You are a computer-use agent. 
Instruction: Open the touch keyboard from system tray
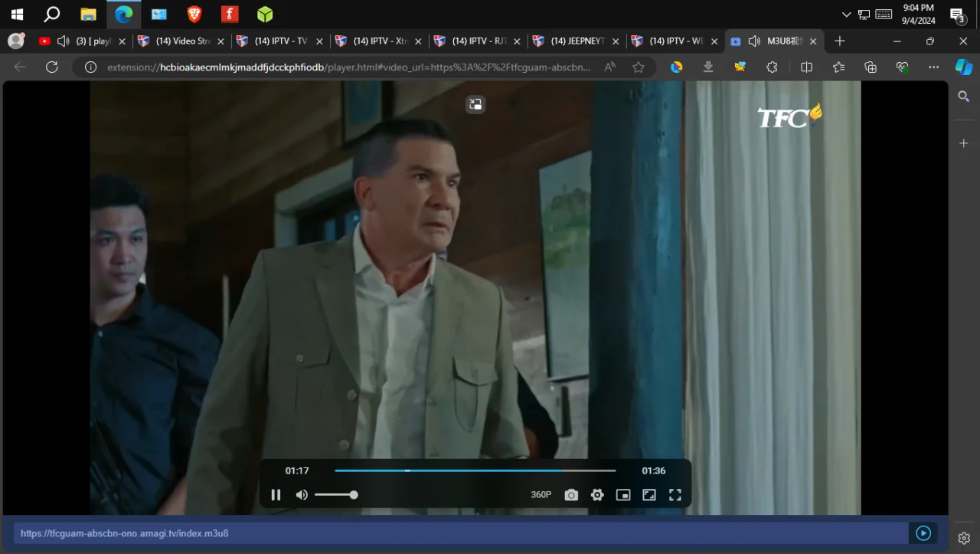(x=884, y=15)
